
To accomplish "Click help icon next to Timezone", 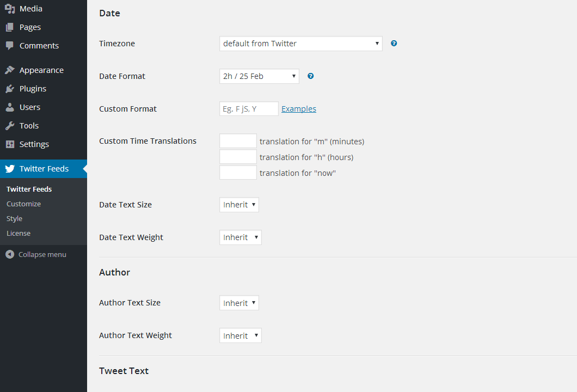I will [x=394, y=44].
